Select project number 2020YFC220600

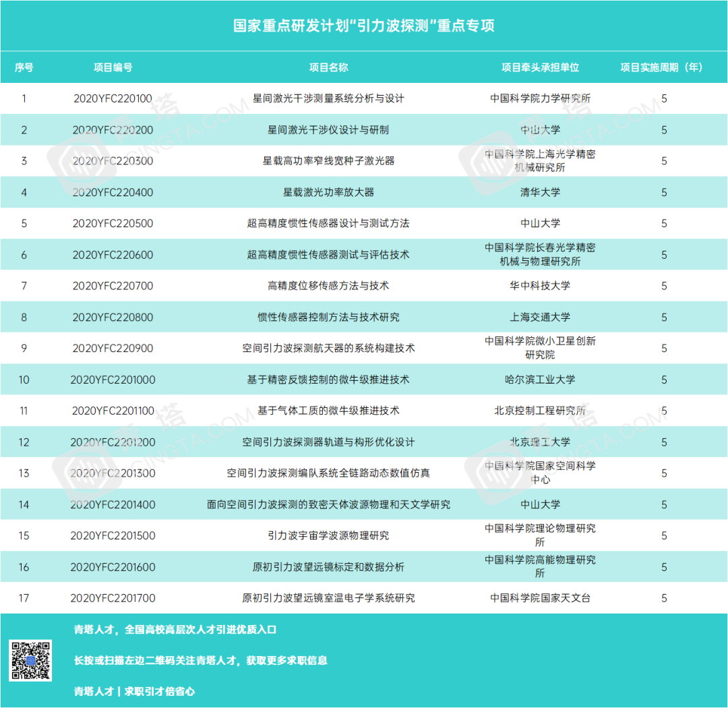[113, 255]
